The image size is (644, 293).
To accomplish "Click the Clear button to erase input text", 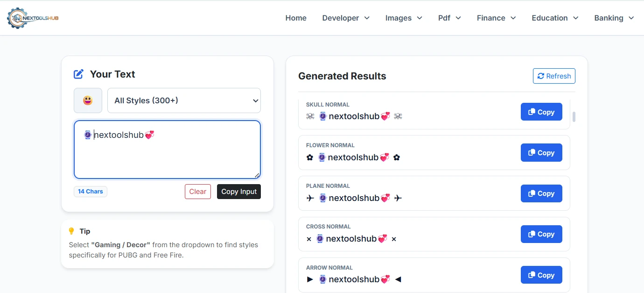I will (x=197, y=191).
